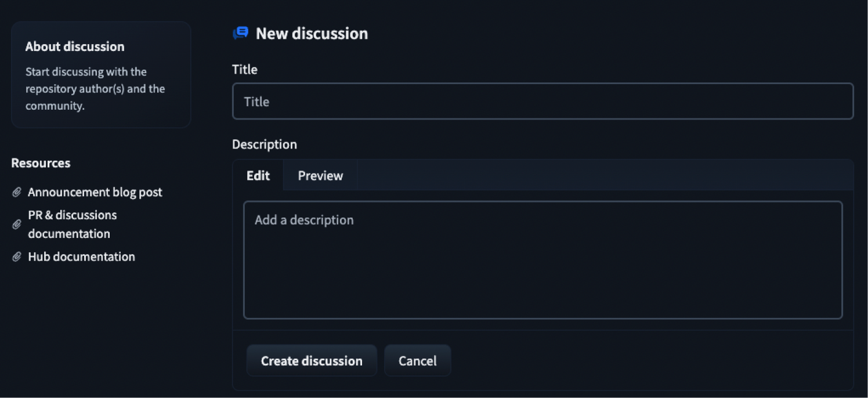The width and height of the screenshot is (868, 398).
Task: Click the paperclip icon beside PR & discussions documentation
Action: tap(17, 225)
